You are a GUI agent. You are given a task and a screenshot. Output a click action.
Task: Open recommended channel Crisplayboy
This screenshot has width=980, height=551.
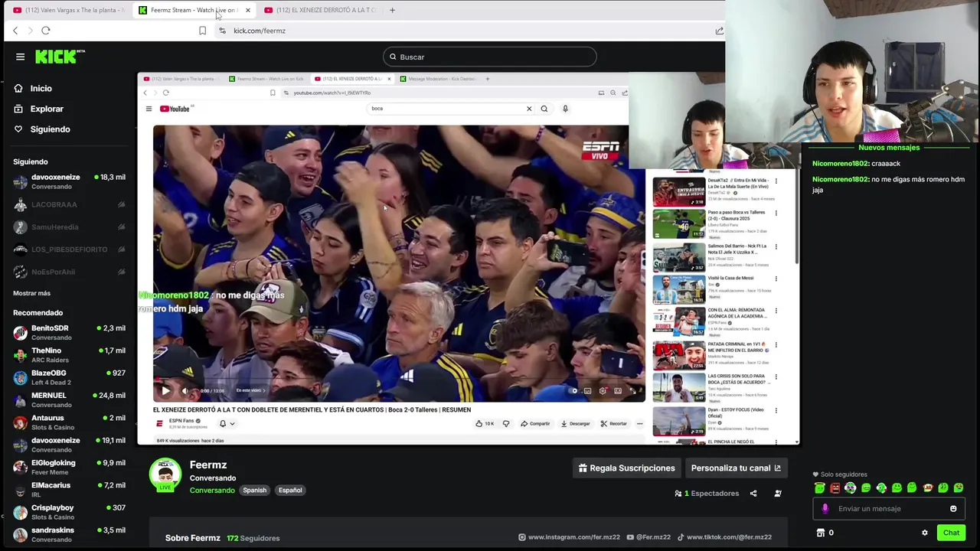tap(69, 512)
